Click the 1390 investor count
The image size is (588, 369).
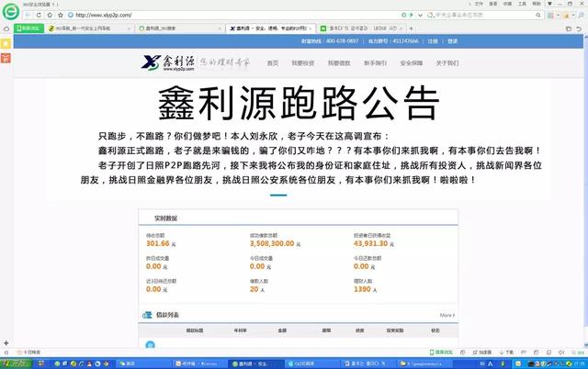click(362, 289)
